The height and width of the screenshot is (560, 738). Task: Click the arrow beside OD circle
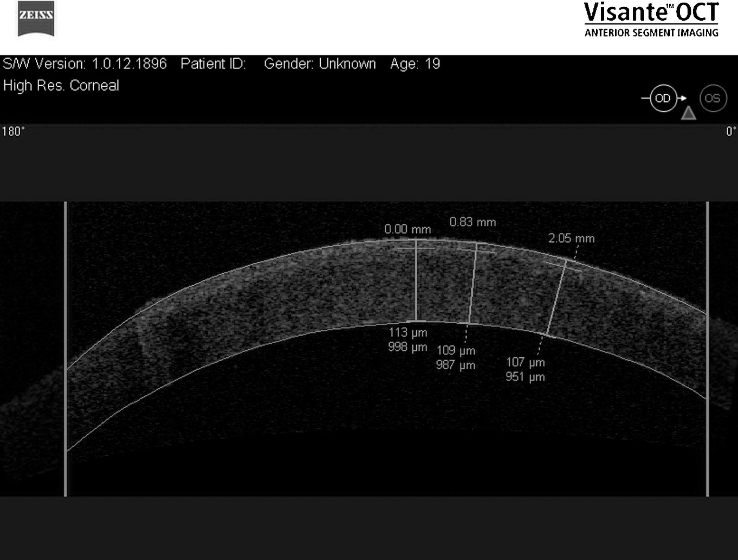pos(682,98)
